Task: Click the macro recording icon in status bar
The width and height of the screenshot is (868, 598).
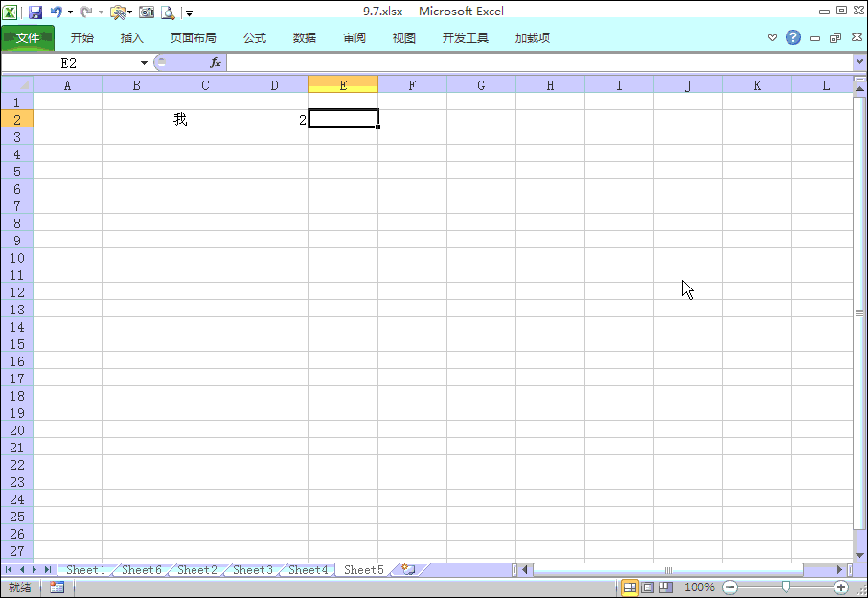Action: click(x=57, y=587)
